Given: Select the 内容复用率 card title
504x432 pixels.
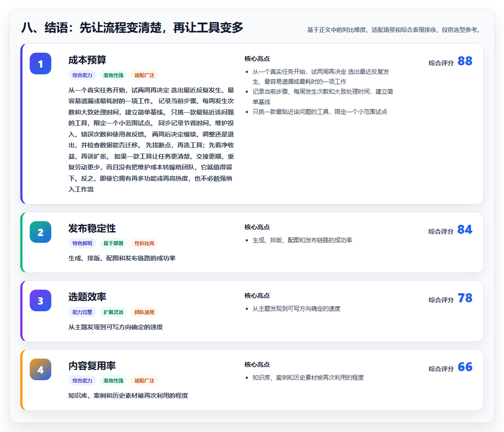Looking at the screenshot, I should click(x=92, y=365).
